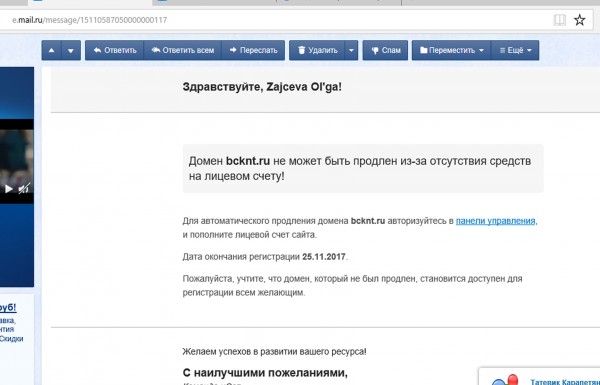Screen dimensions: 600x385
Task: Open the Татевик Карапетян chat notification
Action: click(540, 377)
